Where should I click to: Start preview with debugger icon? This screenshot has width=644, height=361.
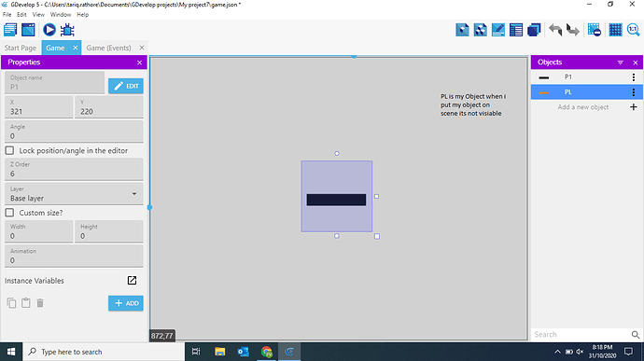[67, 30]
